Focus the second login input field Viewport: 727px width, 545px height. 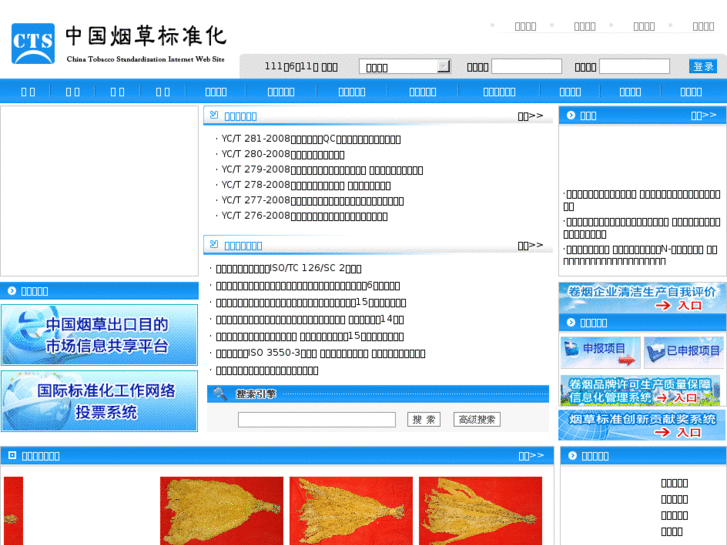point(634,66)
